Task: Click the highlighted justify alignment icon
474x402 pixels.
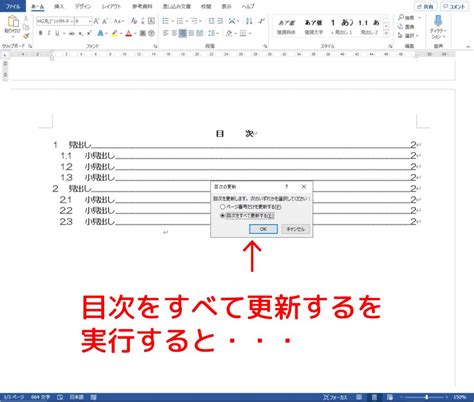Action: tap(183, 33)
